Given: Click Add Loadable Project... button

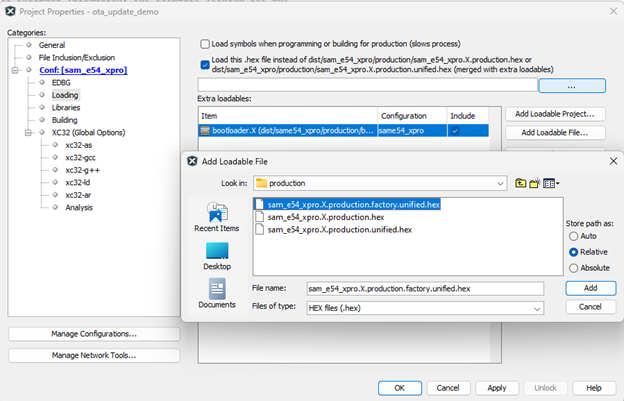Looking at the screenshot, I should click(x=555, y=114).
